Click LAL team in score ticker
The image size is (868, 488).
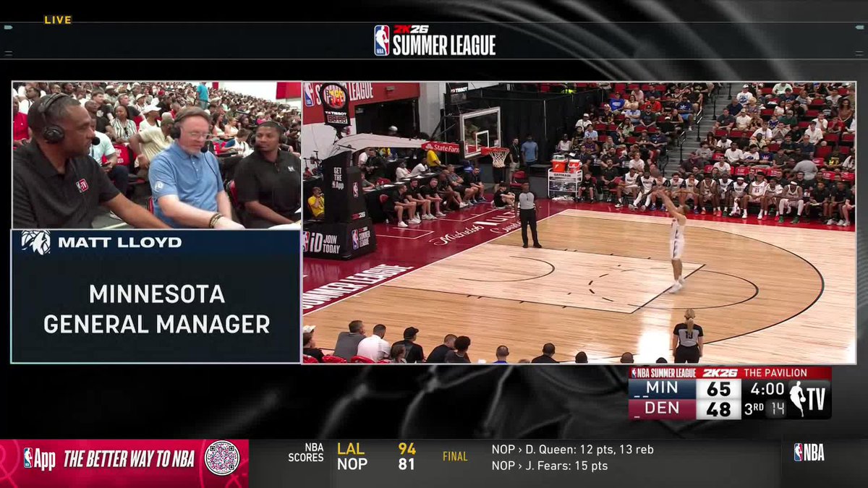tap(351, 449)
